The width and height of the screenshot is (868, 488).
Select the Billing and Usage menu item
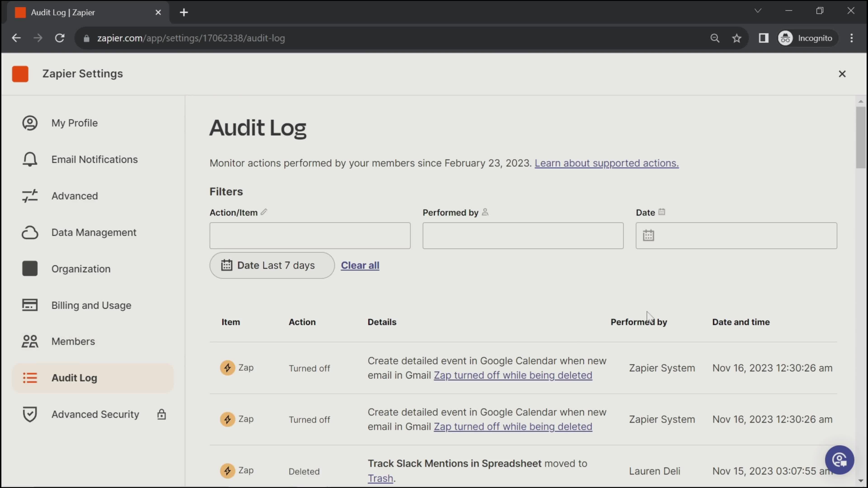point(91,305)
